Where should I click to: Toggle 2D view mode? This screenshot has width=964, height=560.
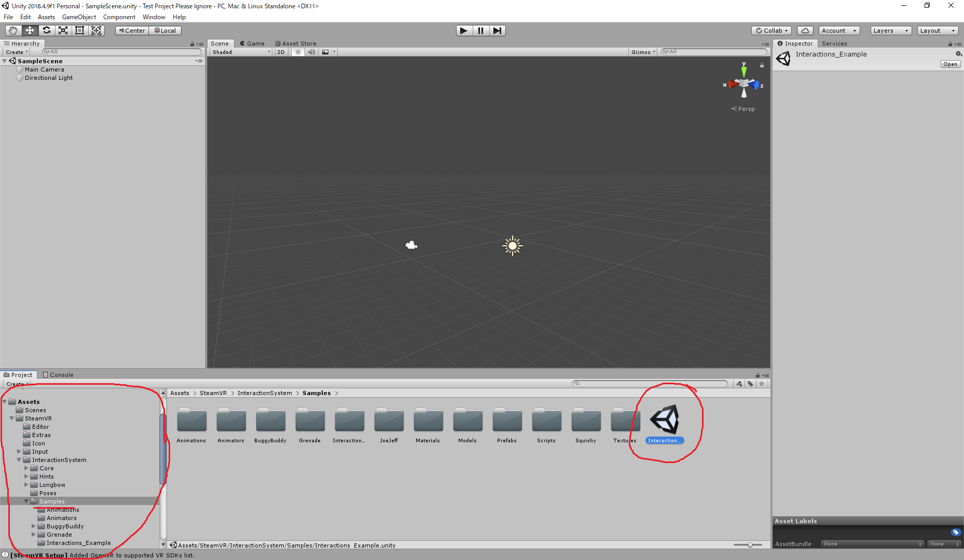280,51
